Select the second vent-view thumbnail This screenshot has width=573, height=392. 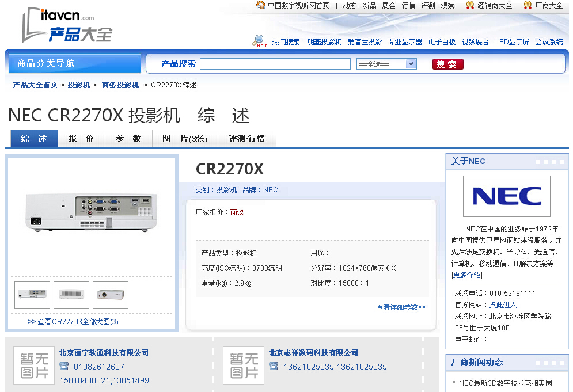(71, 295)
